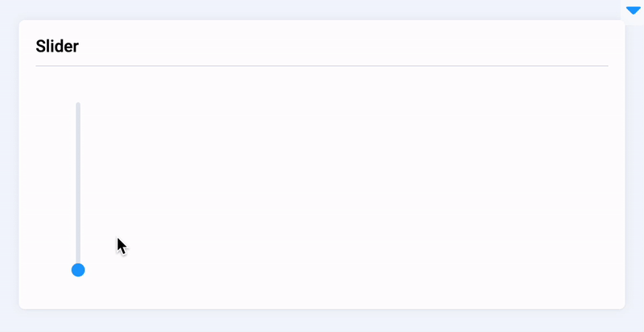This screenshot has width=644, height=332.
Task: Click the empty white card area right of slider
Action: tap(362, 185)
